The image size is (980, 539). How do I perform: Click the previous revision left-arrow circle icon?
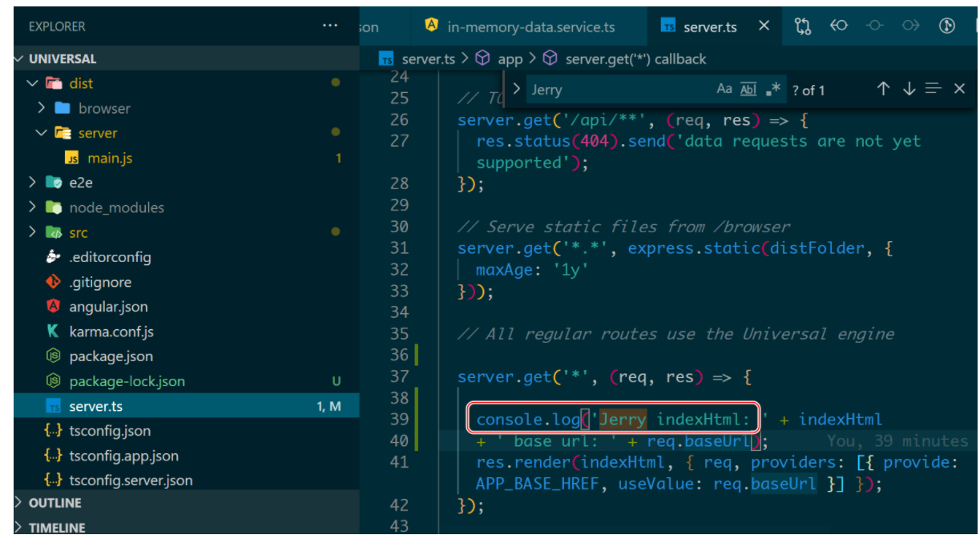click(x=838, y=26)
